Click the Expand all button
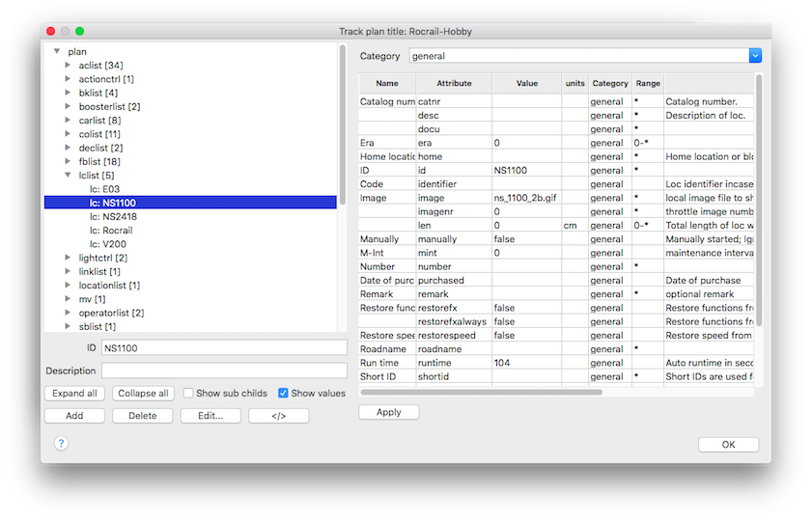 click(74, 394)
